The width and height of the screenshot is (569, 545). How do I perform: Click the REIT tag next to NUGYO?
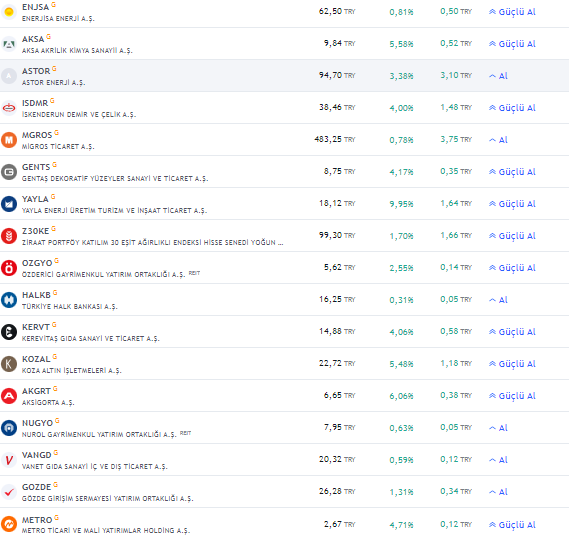coord(185,433)
